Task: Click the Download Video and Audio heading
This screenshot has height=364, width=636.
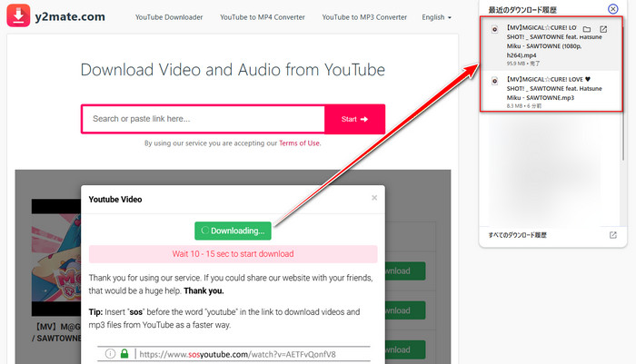Action: click(x=233, y=70)
